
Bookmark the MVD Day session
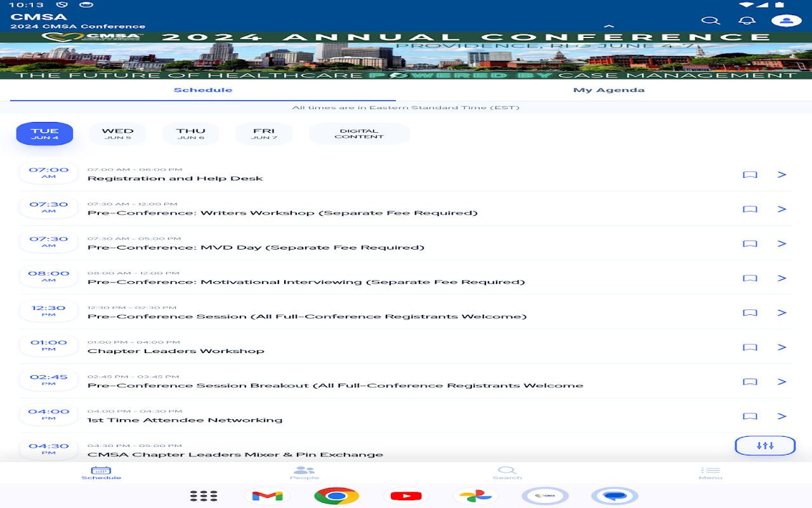[x=750, y=244]
